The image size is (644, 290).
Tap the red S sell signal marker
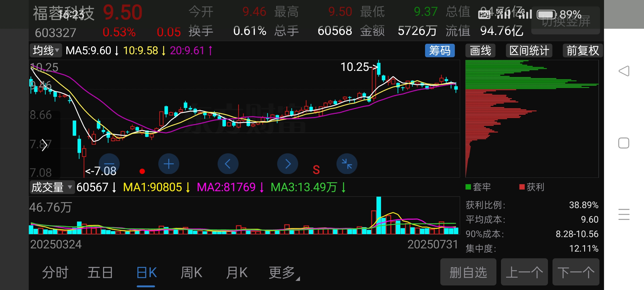(x=316, y=170)
